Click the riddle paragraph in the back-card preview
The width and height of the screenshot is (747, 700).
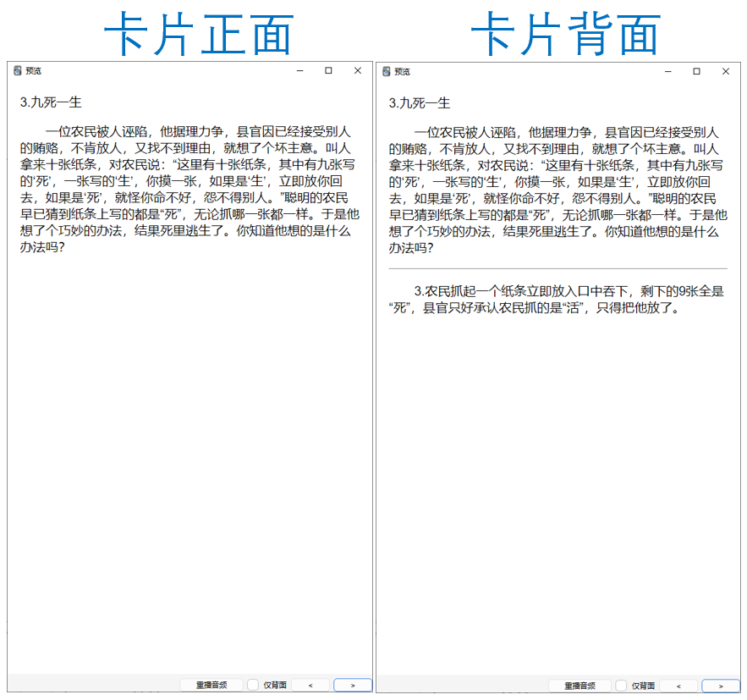[558, 190]
